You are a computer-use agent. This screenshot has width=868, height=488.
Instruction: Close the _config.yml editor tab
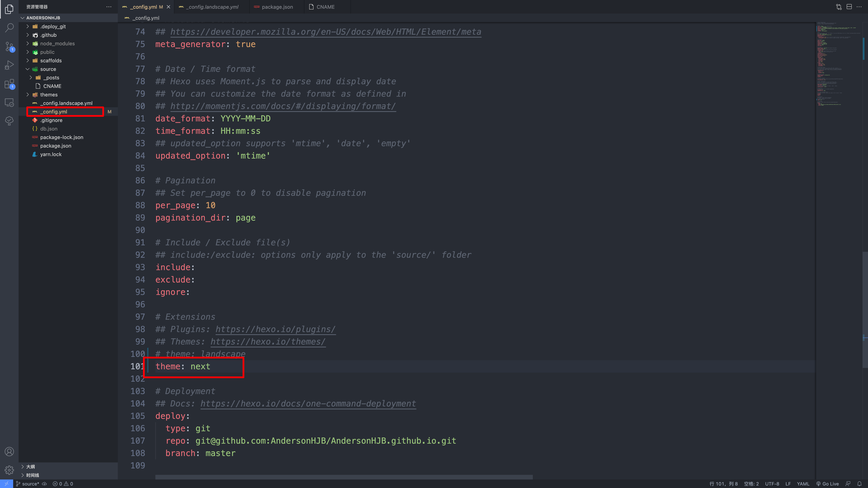(169, 7)
